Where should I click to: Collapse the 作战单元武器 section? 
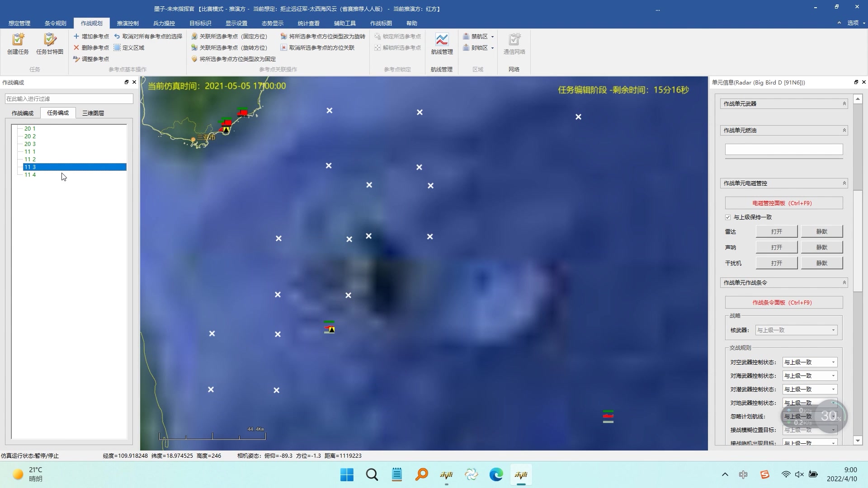click(844, 104)
